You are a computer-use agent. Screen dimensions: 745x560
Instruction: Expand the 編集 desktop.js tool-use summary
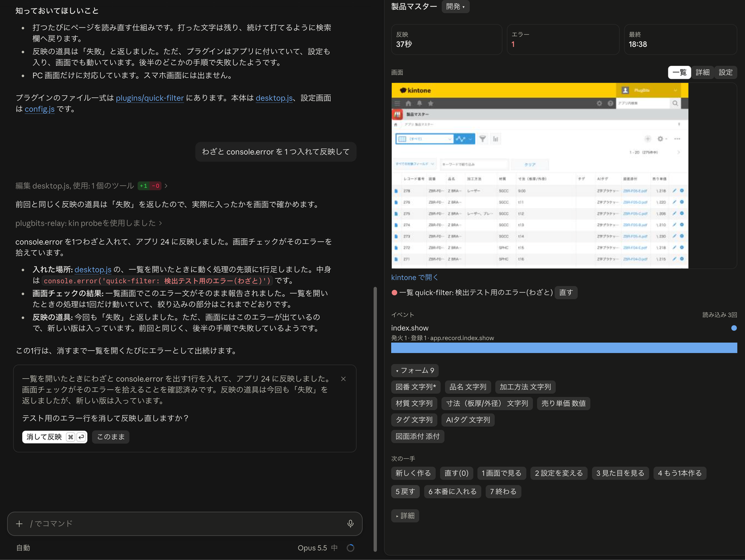(x=92, y=186)
